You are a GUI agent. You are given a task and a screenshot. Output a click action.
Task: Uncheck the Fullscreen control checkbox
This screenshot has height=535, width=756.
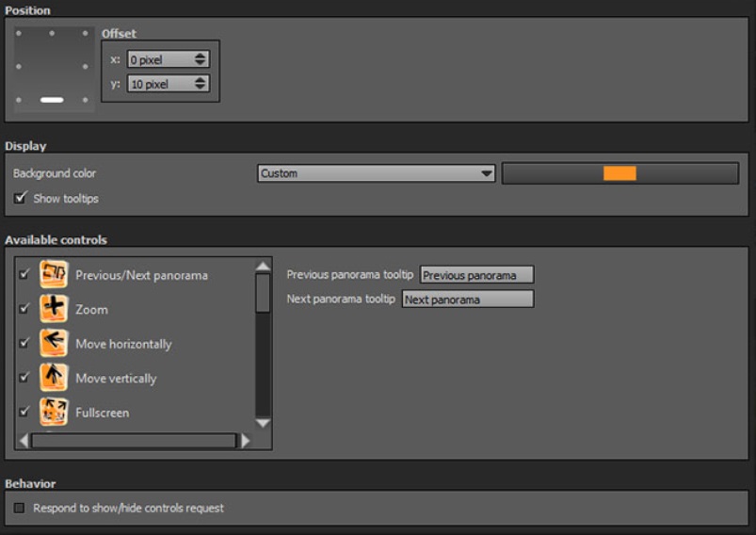point(24,411)
